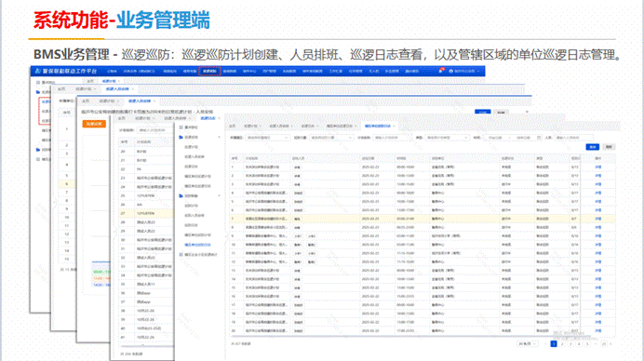Click the 巡防联勤 folder icon in sidebar
The image size is (644, 361).
pyautogui.click(x=181, y=196)
